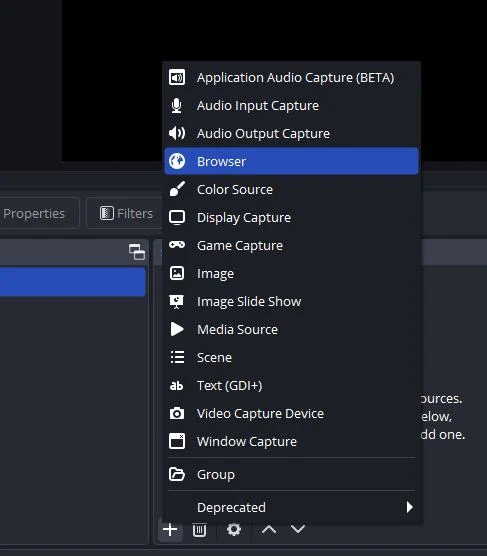The width and height of the screenshot is (487, 556).
Task: Choose Media Source menu entry
Action: (291, 329)
